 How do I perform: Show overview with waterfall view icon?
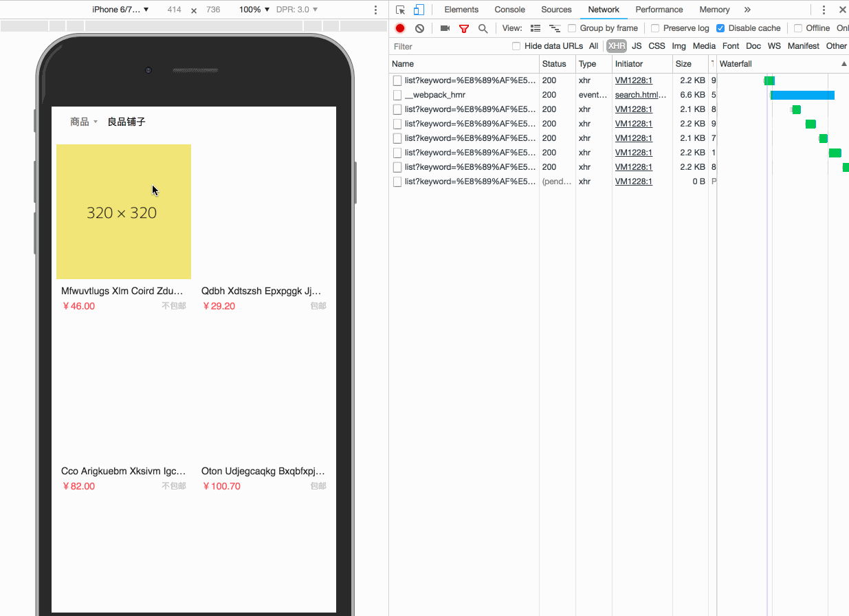click(555, 28)
